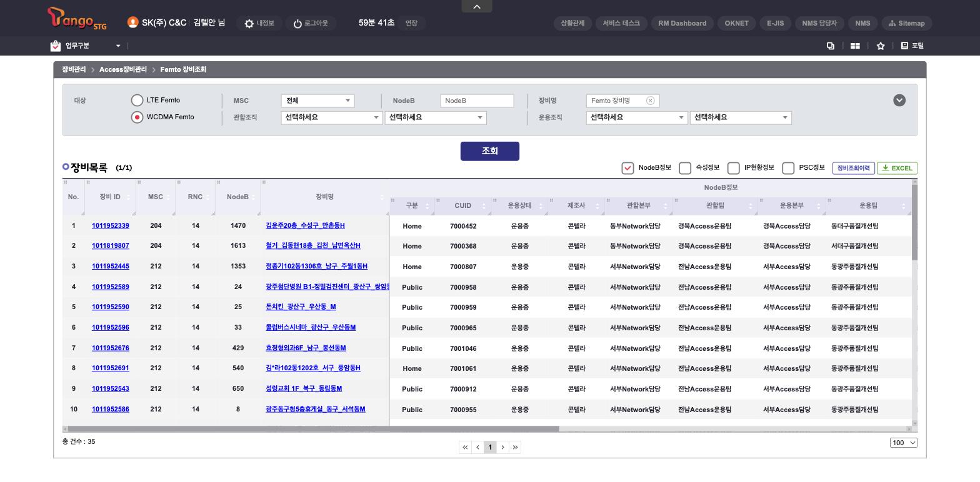Open the first 운용조직 dropdown

[637, 117]
